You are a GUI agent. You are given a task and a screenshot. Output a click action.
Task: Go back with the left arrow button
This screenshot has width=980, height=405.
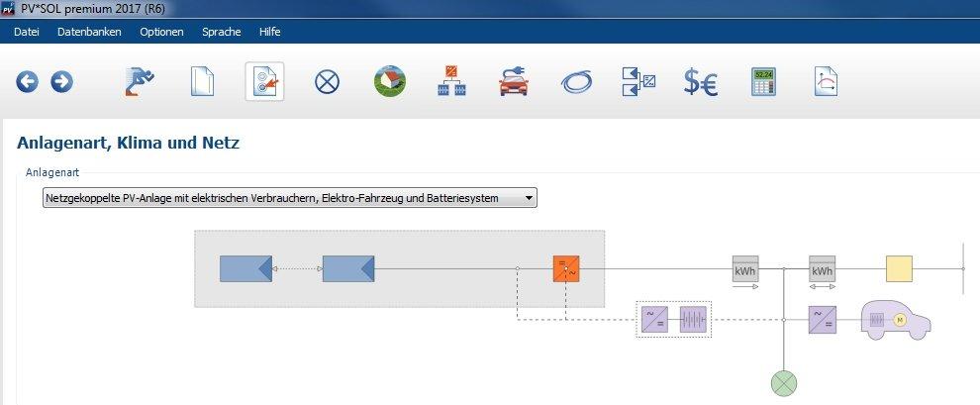tap(27, 81)
